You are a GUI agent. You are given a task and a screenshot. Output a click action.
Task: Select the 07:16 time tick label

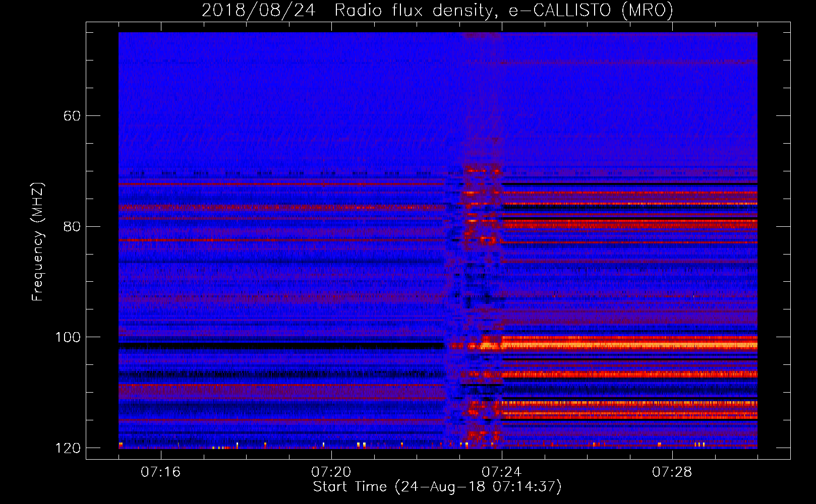[x=161, y=472]
